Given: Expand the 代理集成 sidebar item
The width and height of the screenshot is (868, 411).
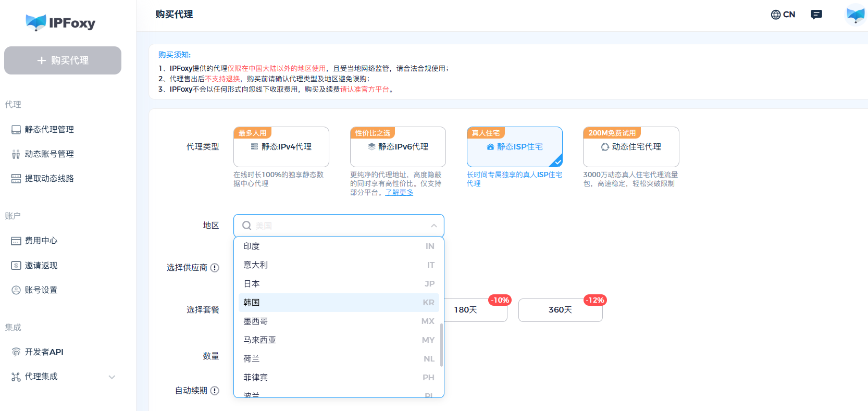Looking at the screenshot, I should pyautogui.click(x=111, y=377).
